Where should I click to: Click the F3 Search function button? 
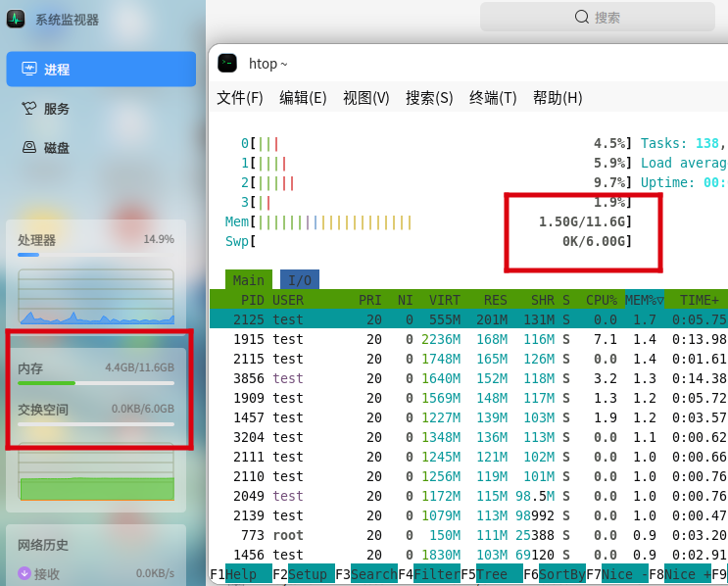(366, 574)
